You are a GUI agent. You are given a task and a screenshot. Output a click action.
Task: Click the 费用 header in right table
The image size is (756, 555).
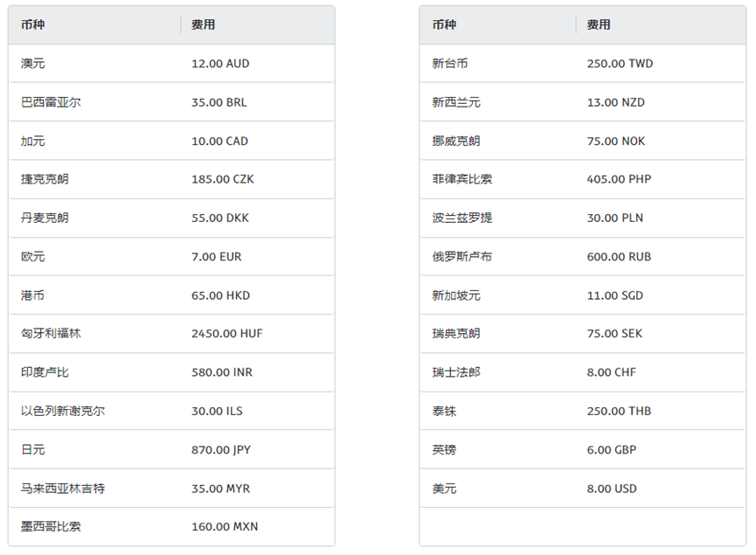(599, 24)
